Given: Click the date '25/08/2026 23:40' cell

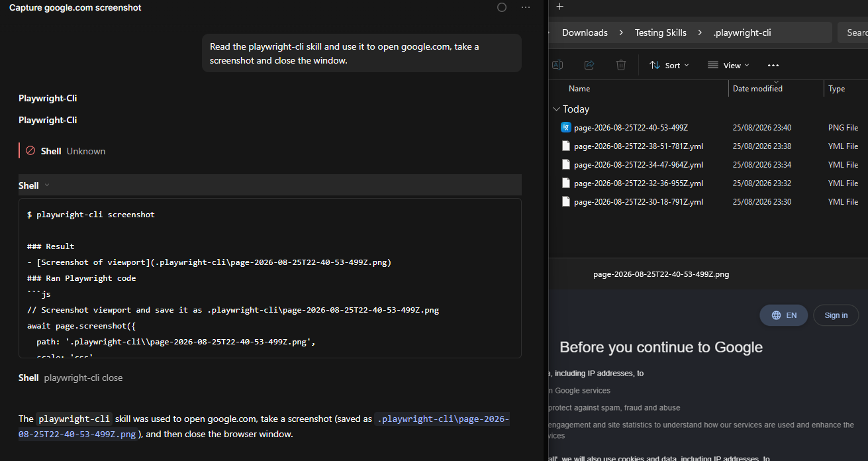Looking at the screenshot, I should coord(762,128).
